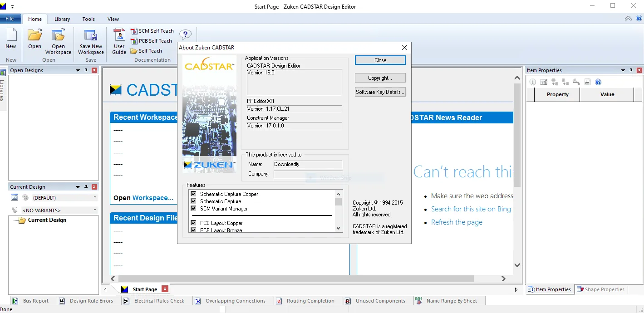Open Workspace from the Home ribbon

point(58,41)
